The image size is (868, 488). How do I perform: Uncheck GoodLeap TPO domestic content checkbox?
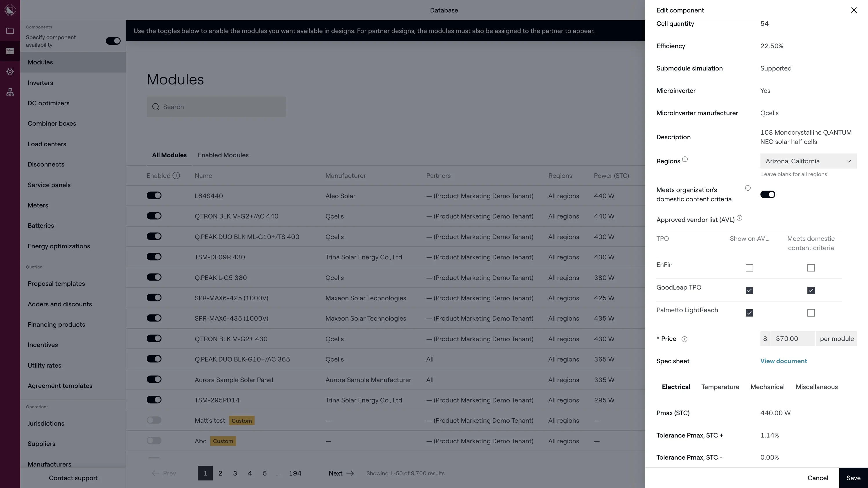point(811,290)
